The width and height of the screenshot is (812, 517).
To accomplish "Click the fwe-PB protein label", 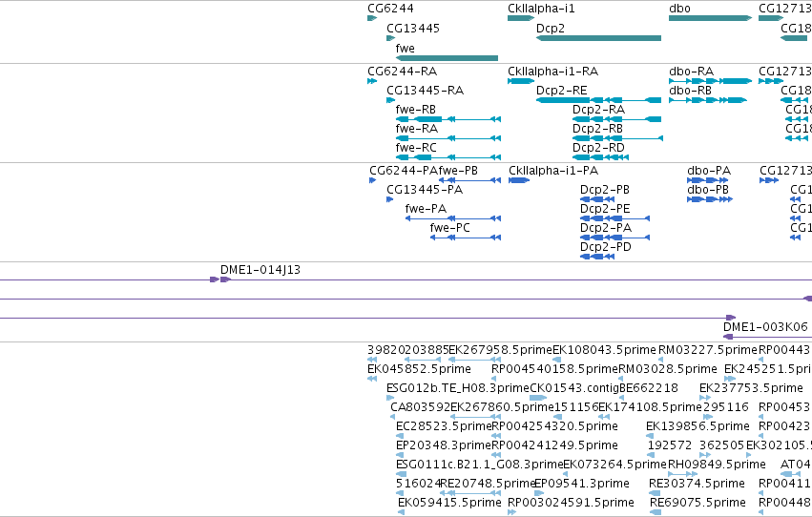I will coord(458,171).
